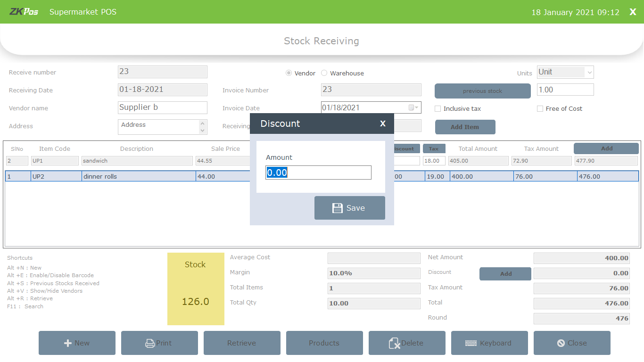Click the Receiving Date field

pyautogui.click(x=163, y=90)
